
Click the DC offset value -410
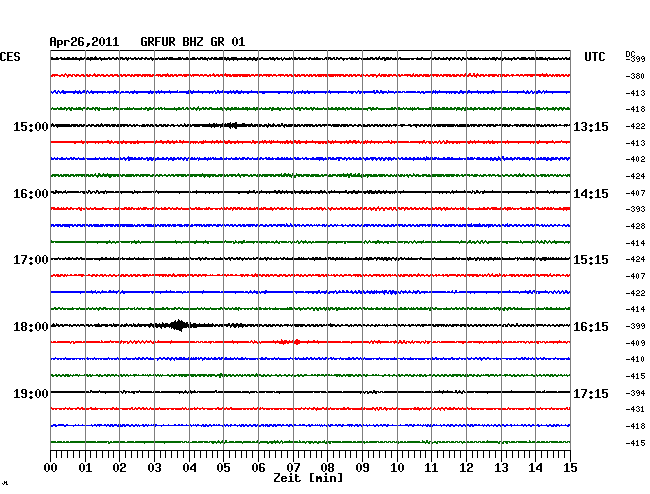pos(635,359)
